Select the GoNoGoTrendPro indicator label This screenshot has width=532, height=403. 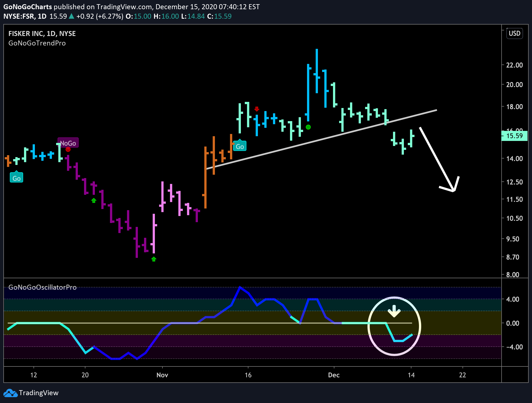point(37,43)
